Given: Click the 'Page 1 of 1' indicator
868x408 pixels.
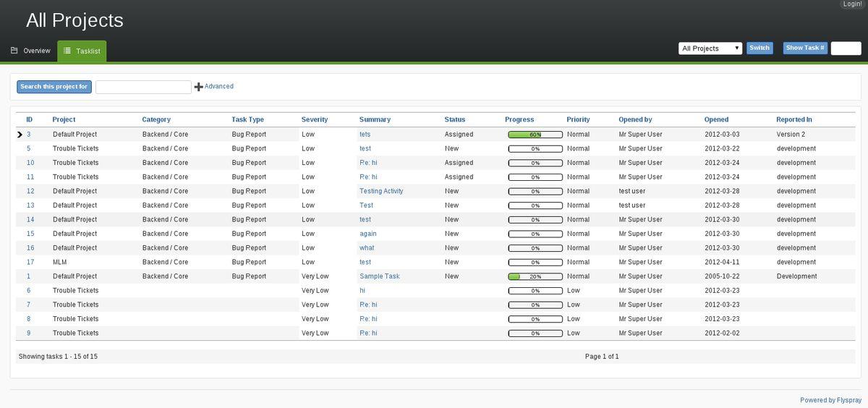Looking at the screenshot, I should [x=602, y=357].
